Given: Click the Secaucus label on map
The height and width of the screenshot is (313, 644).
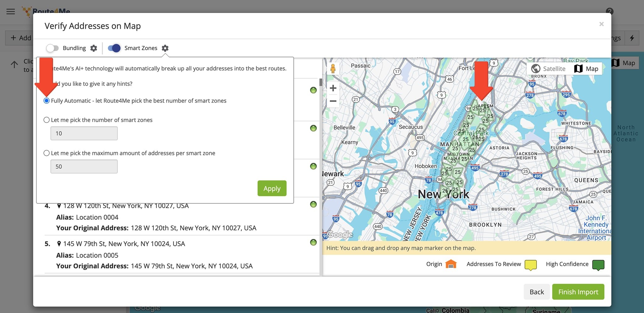Looking at the screenshot, I should pos(411,127).
